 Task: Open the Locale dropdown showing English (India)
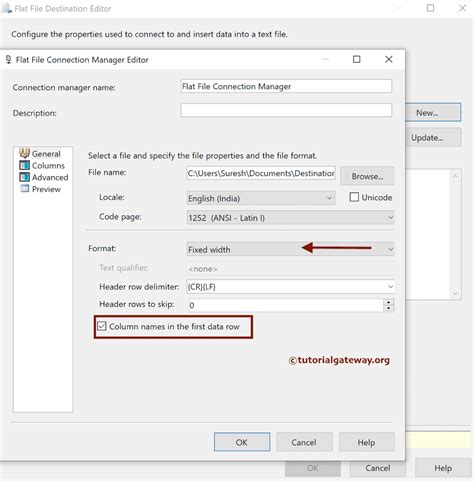click(x=261, y=198)
